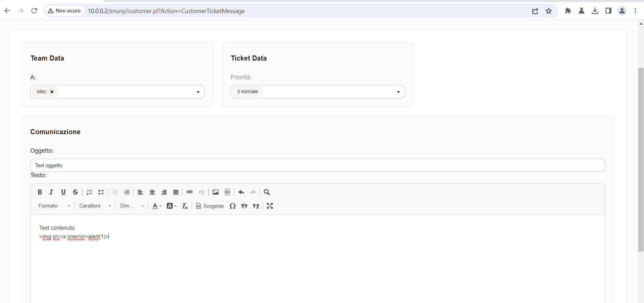This screenshot has height=303, width=644.
Task: Insert a horizontal line
Action: pyautogui.click(x=227, y=192)
